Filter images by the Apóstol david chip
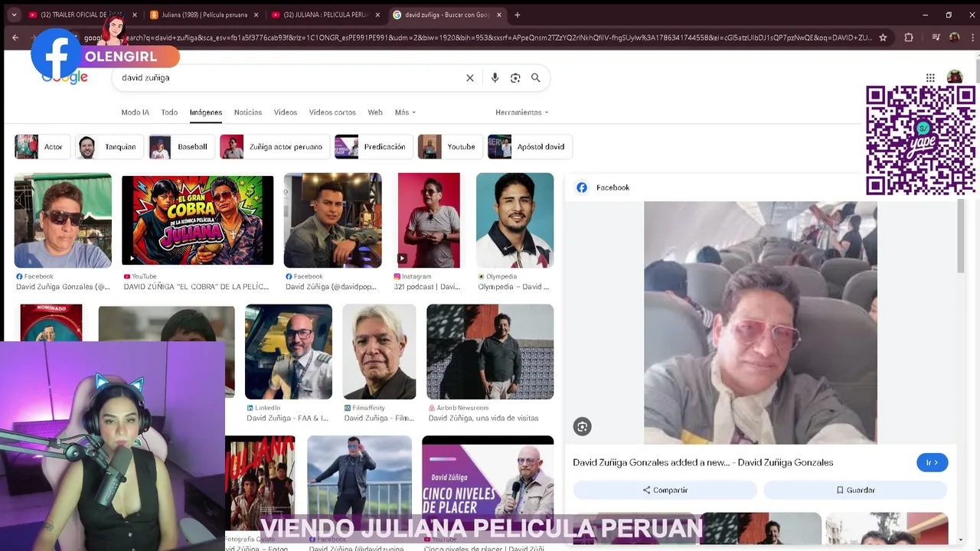This screenshot has height=551, width=980. pos(530,147)
